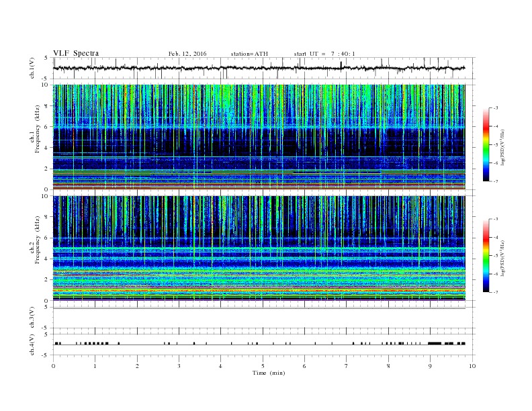
Task: Click the "-7" tick on ch.1 colorbar
Action: [x=496, y=181]
